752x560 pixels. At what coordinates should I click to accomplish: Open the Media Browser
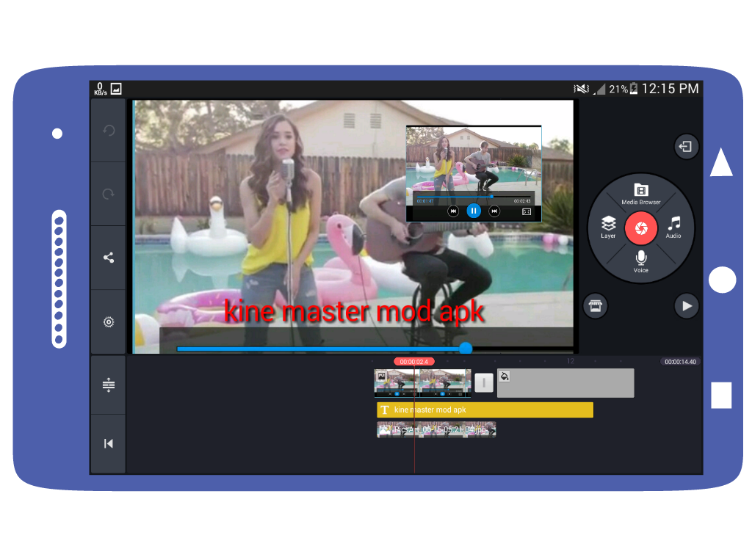tap(640, 194)
